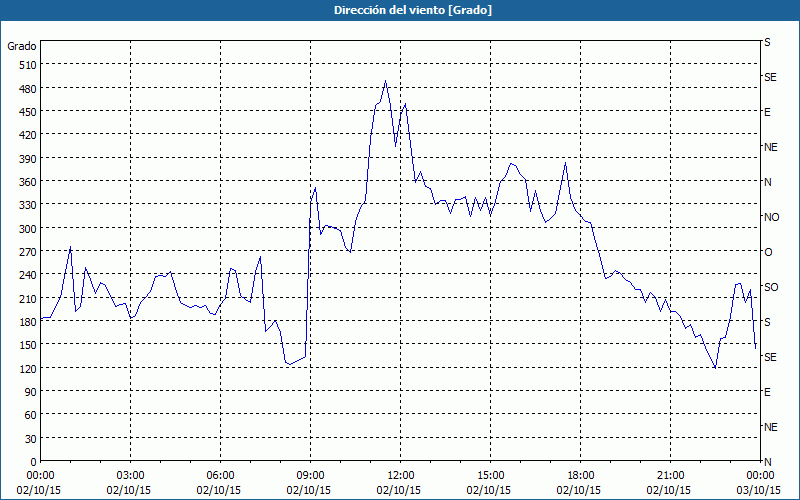This screenshot has width=800, height=500.
Task: Click the 30 value on the left axis
Action: point(31,439)
